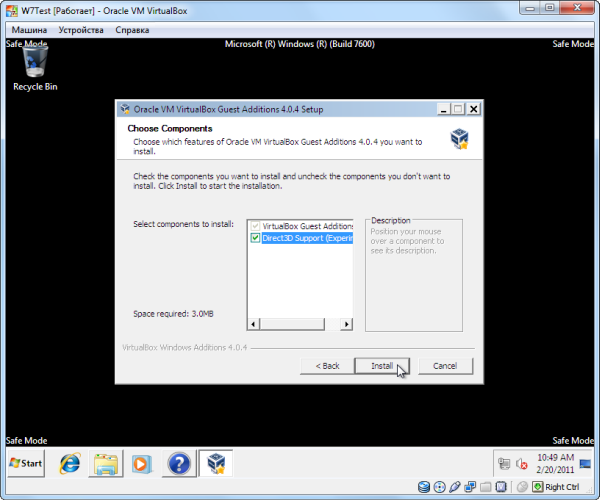Click the VirtualBox optical disk indicator

tap(439, 487)
